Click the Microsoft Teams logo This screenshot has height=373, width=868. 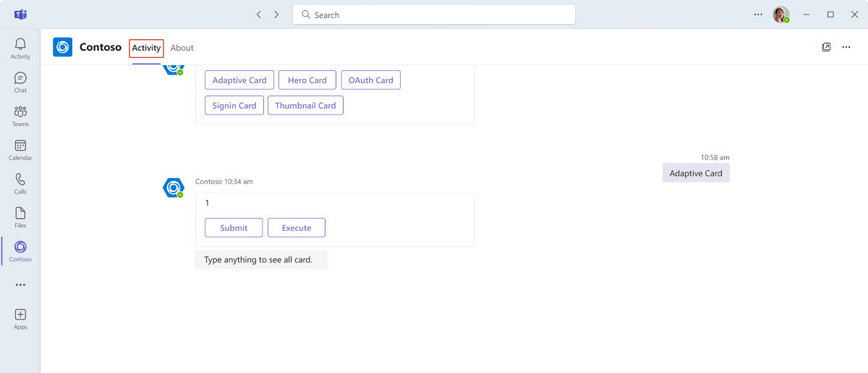point(21,14)
